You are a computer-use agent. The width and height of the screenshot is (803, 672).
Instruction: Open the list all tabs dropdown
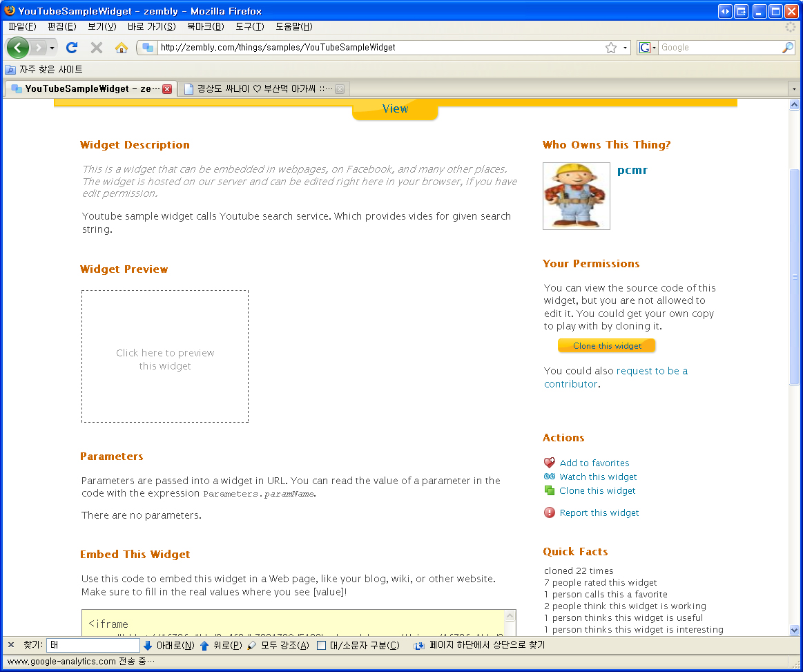(x=794, y=89)
